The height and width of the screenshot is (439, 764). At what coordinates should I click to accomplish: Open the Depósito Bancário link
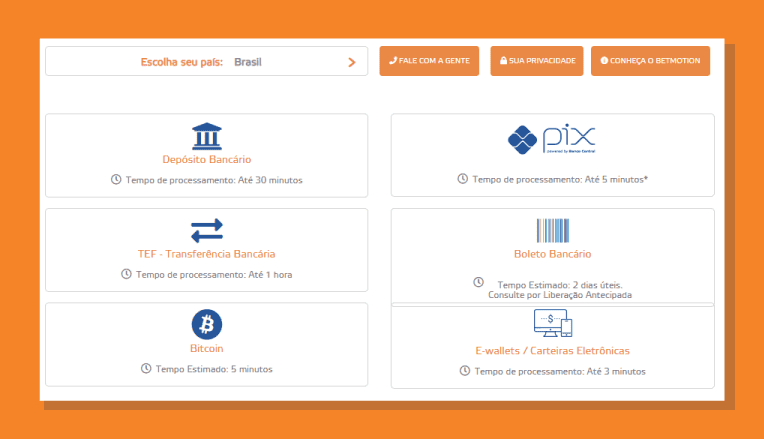(207, 159)
